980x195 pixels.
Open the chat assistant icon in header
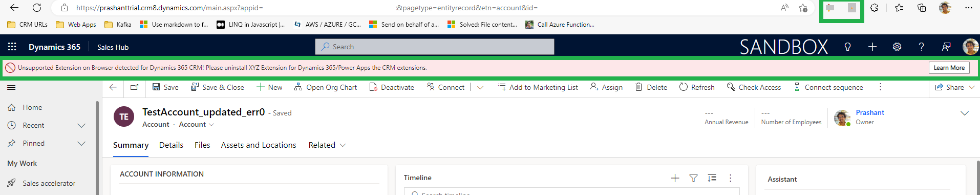click(946, 47)
